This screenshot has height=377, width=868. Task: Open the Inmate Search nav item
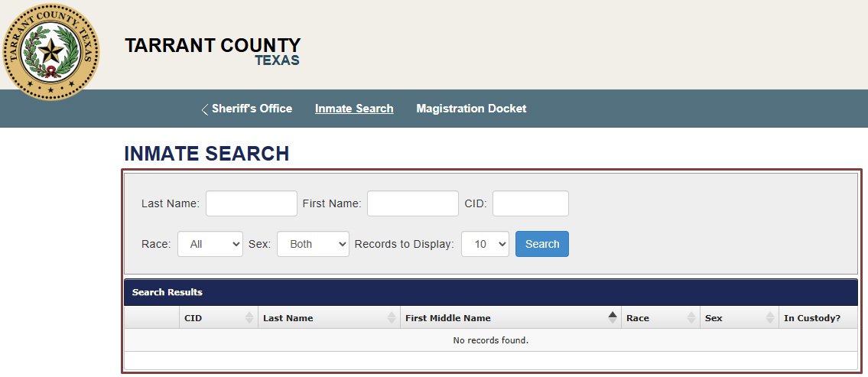click(354, 109)
